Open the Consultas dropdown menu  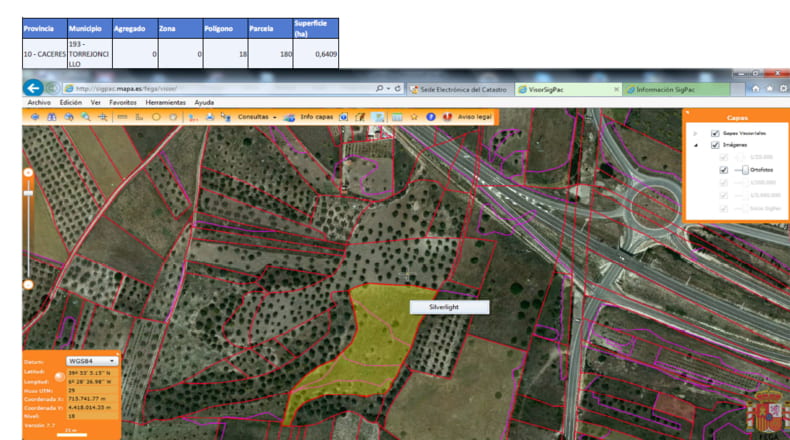coord(257,117)
